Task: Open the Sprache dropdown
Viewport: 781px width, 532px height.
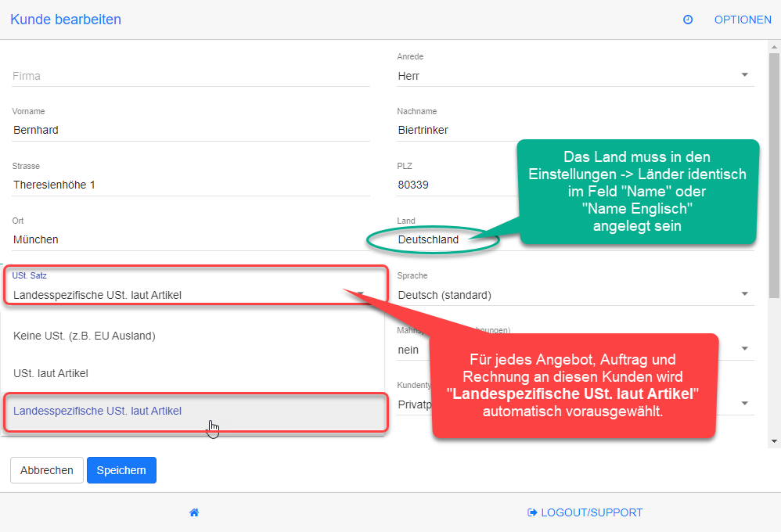Action: 575,295
